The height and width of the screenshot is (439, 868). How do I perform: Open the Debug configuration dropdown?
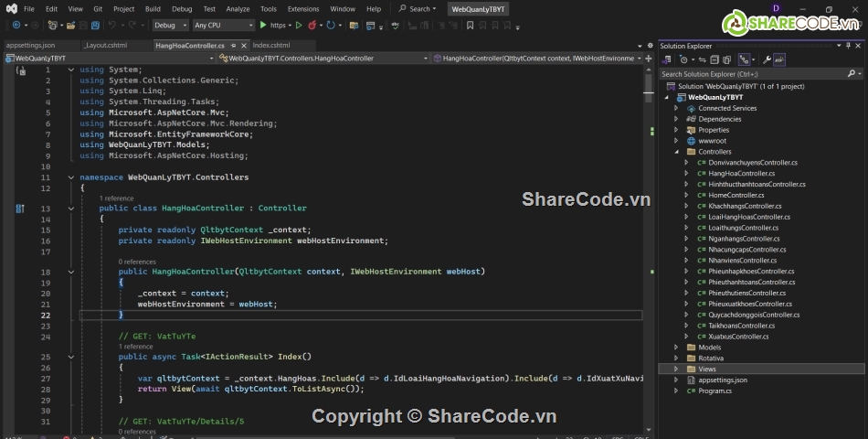(171, 25)
